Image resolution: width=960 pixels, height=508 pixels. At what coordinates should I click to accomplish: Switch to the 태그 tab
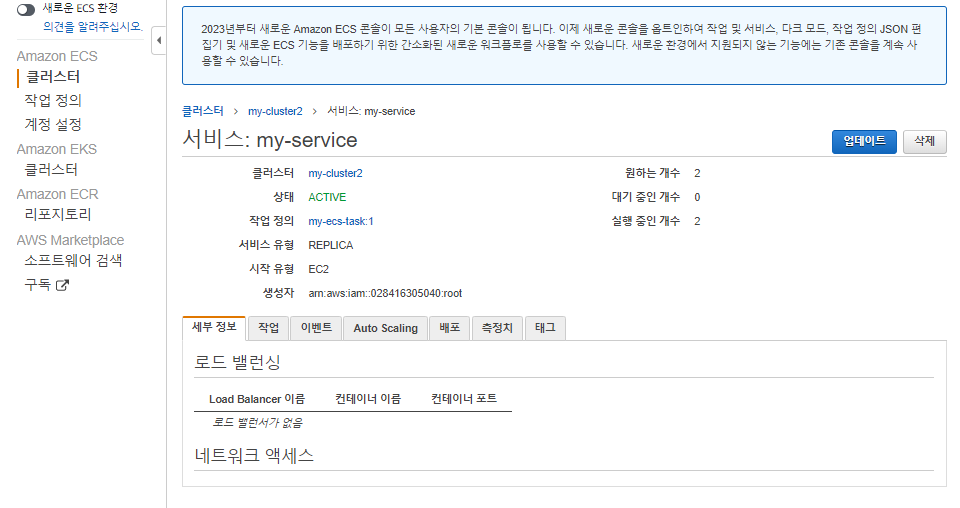[545, 328]
